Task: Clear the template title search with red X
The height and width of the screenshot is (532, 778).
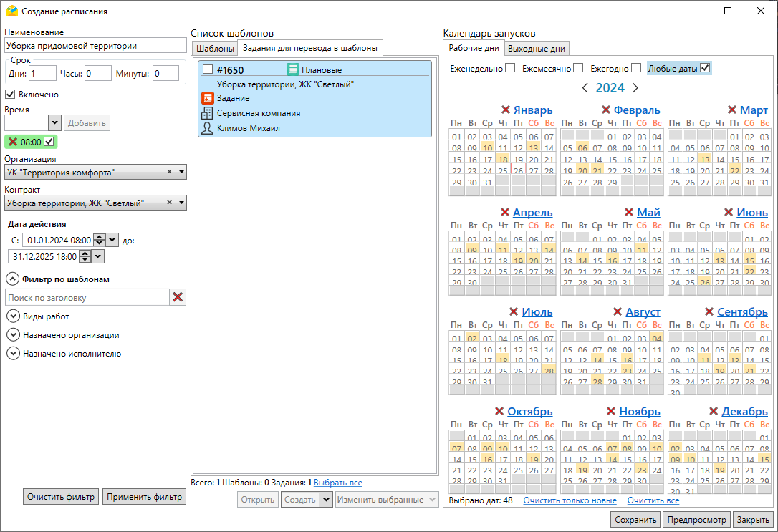Action: point(178,297)
